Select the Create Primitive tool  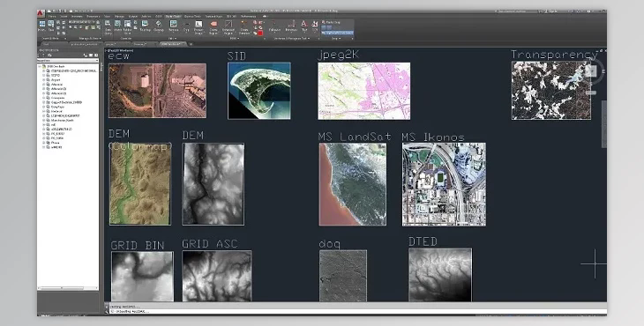tap(244, 26)
